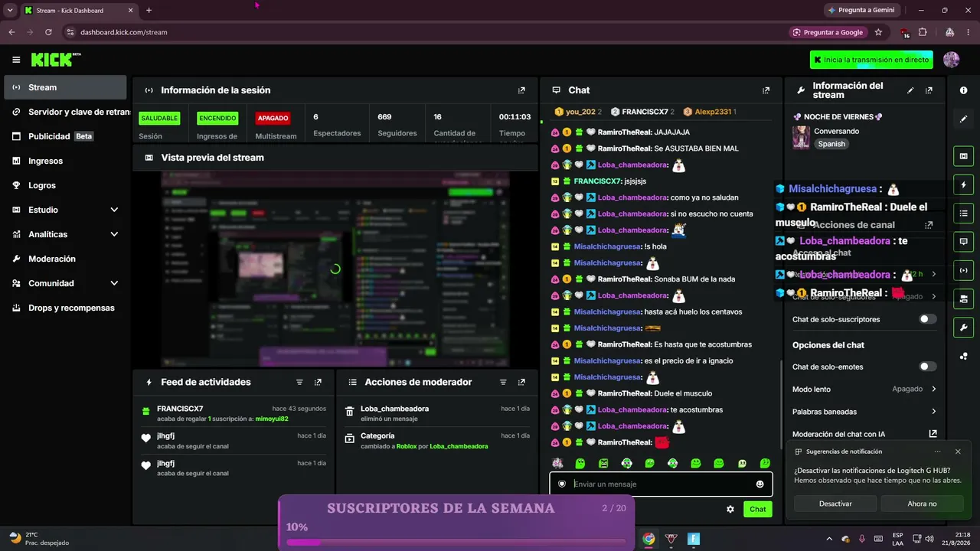Click Inicia la transmisión en directo button

point(871,60)
